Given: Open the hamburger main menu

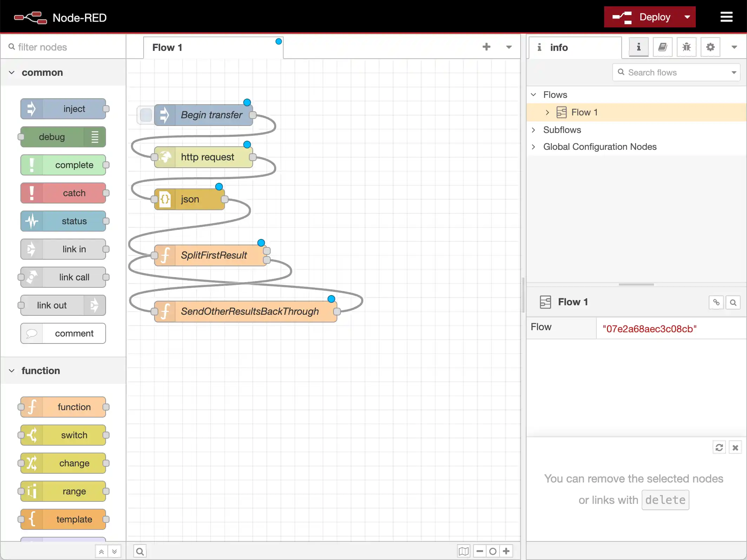Looking at the screenshot, I should coord(726,17).
